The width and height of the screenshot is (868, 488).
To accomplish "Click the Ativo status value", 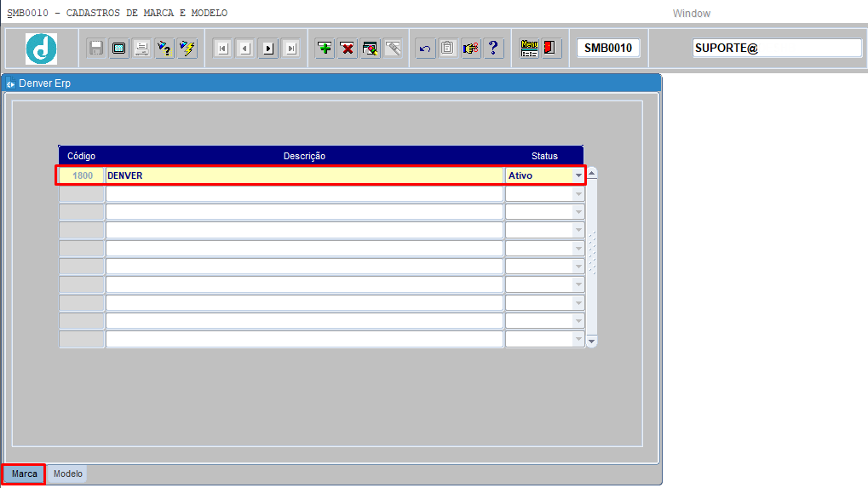I will [x=520, y=175].
